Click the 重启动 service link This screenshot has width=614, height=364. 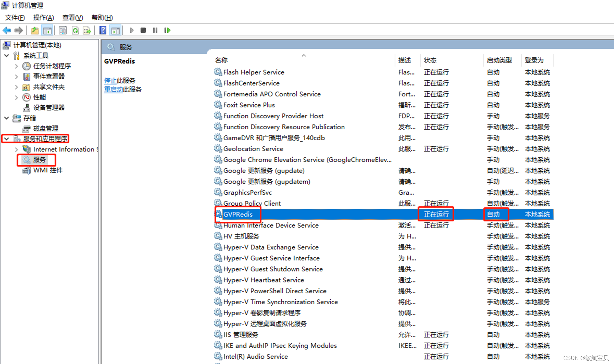tap(113, 89)
